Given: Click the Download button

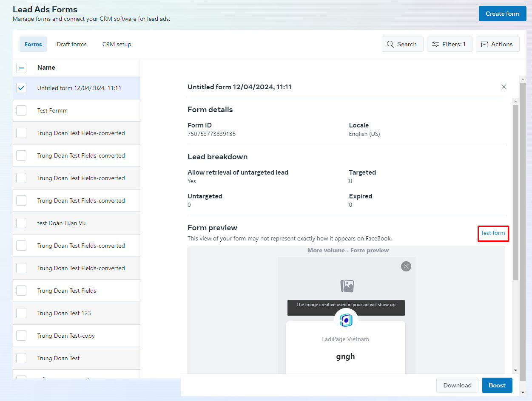Looking at the screenshot, I should pyautogui.click(x=457, y=385).
